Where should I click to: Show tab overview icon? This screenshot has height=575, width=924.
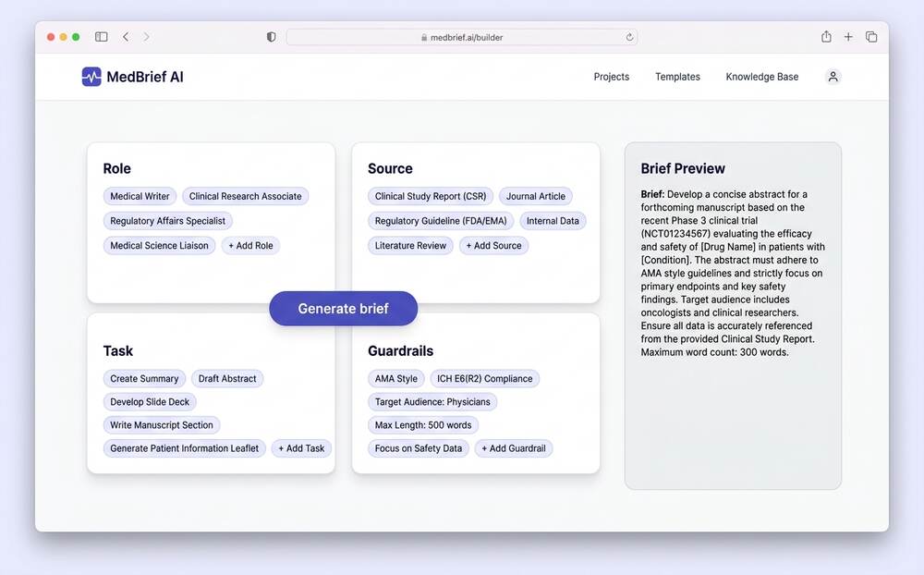pyautogui.click(x=871, y=37)
